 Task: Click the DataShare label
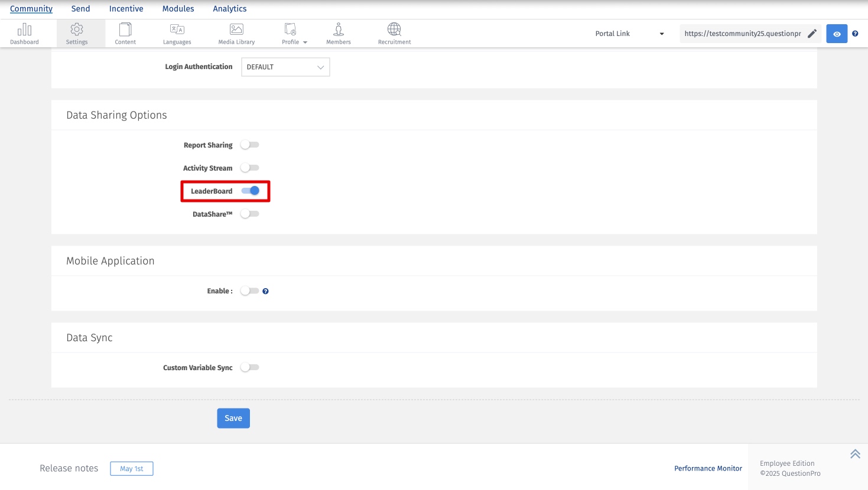coord(213,214)
